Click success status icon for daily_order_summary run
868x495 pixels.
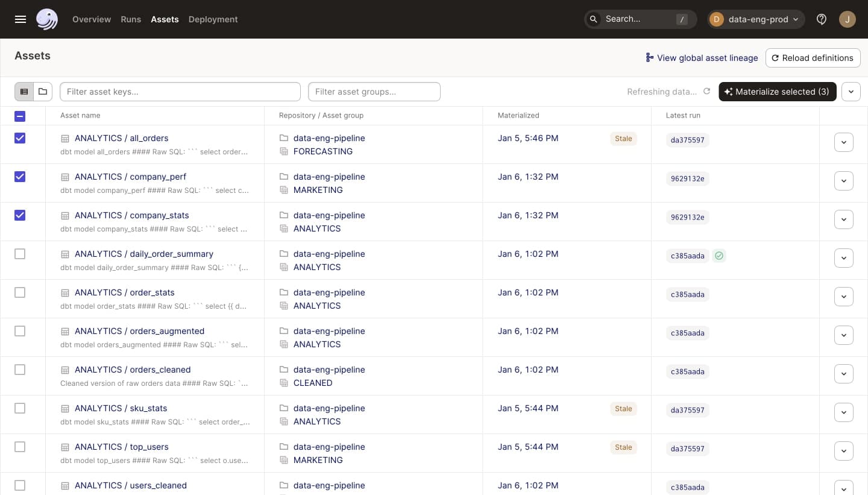point(719,256)
